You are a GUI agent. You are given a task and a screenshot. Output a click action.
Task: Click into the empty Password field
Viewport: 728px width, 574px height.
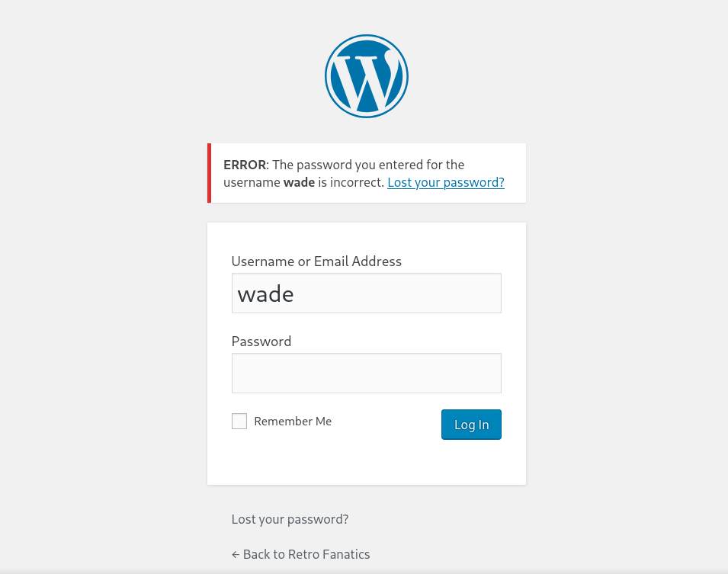point(366,374)
